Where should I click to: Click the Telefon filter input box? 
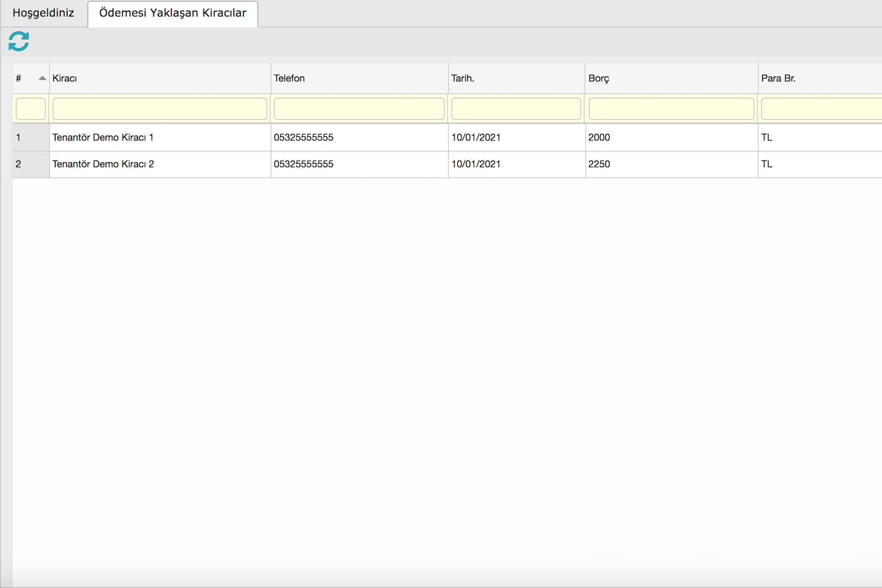pyautogui.click(x=359, y=109)
